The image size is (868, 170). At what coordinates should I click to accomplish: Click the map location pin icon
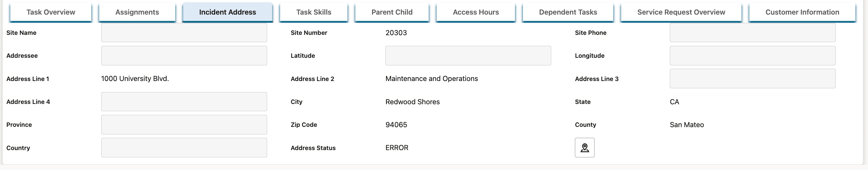coord(584,147)
